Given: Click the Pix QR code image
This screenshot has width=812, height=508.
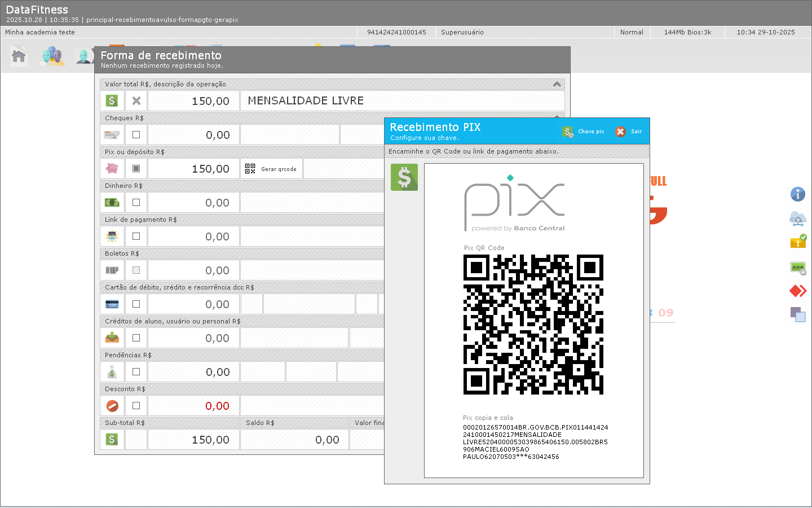Looking at the screenshot, I should (533, 325).
